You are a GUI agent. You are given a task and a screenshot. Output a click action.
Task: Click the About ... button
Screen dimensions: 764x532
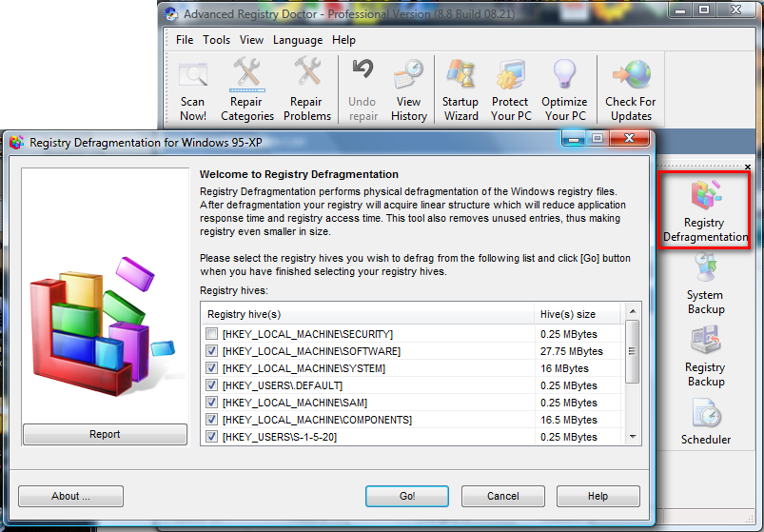point(71,496)
